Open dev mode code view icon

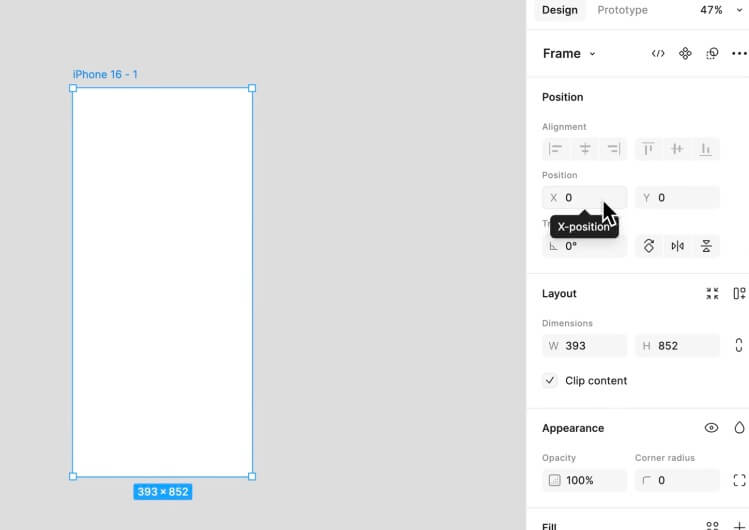tap(658, 54)
